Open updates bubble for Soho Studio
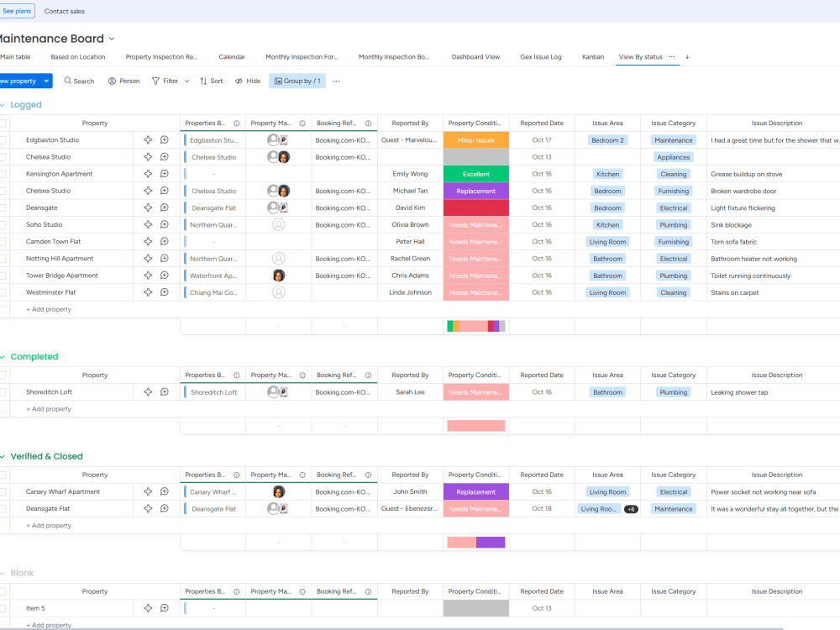The image size is (840, 630). [165, 224]
